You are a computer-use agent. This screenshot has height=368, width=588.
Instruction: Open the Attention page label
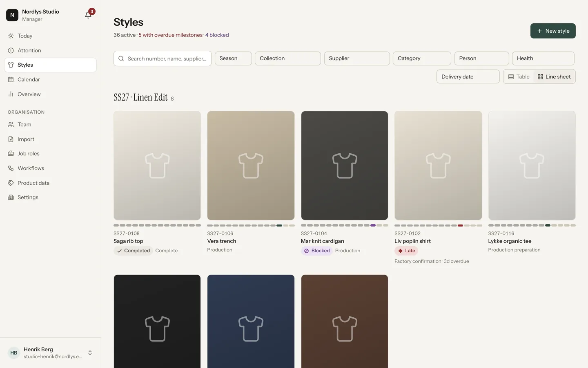pos(29,51)
